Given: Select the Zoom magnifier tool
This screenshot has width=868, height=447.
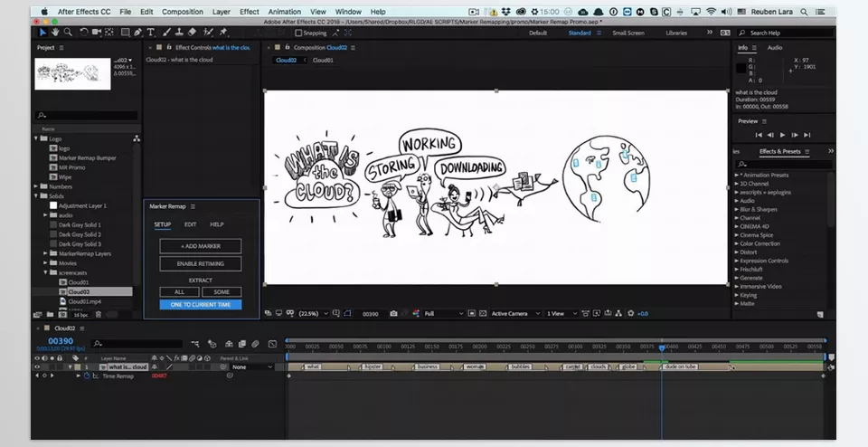Looking at the screenshot, I should (x=68, y=33).
